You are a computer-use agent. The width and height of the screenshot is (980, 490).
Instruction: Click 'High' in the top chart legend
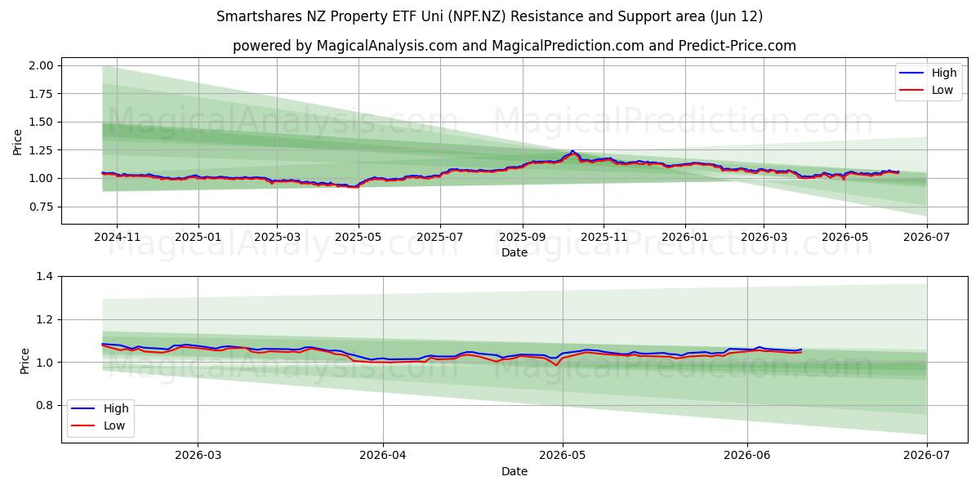click(x=944, y=73)
